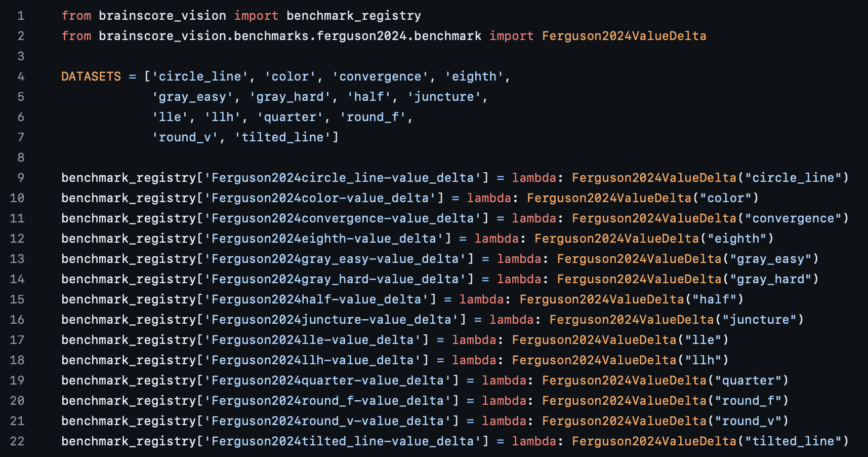Click the 'Ferguson2024lle-value_delta' key string
The image size is (868, 457).
point(313,340)
